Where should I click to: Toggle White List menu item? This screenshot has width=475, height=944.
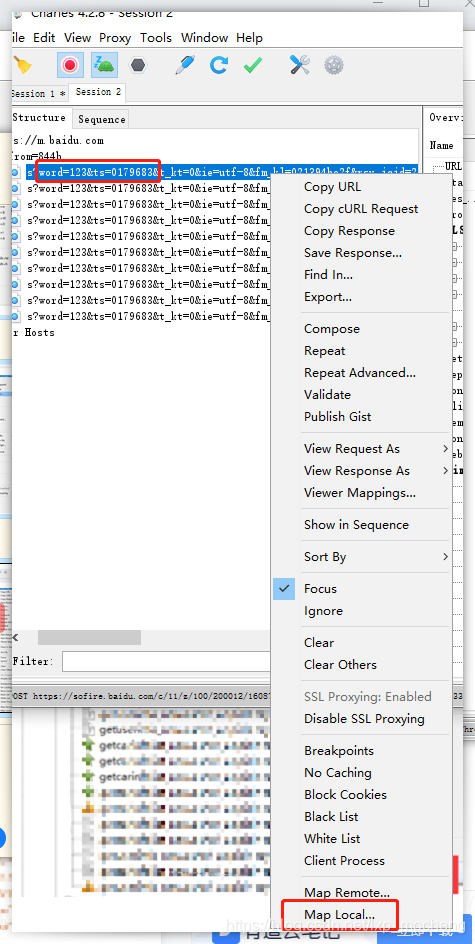tap(333, 839)
